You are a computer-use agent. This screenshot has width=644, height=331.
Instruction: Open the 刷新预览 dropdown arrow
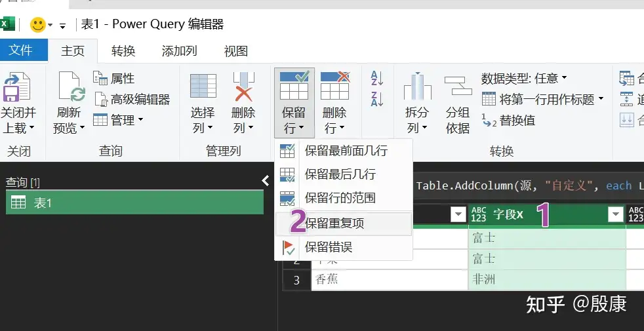point(82,128)
